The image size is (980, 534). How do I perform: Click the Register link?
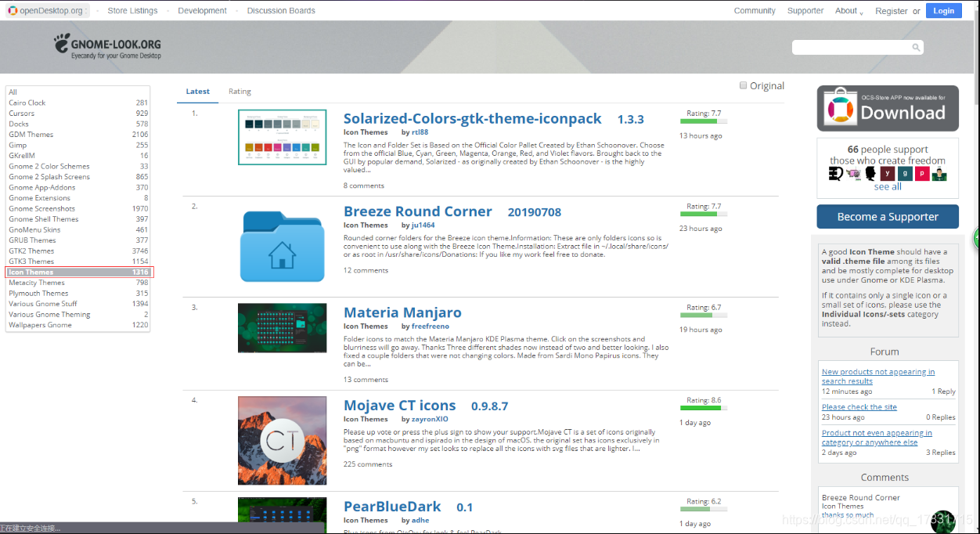[x=892, y=11]
